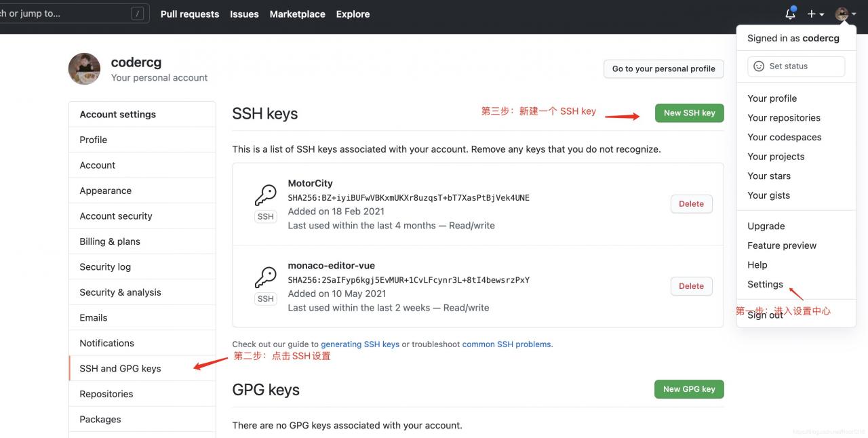Choose Settings from the user menu
Viewport: 868px width, 438px height.
[765, 285]
